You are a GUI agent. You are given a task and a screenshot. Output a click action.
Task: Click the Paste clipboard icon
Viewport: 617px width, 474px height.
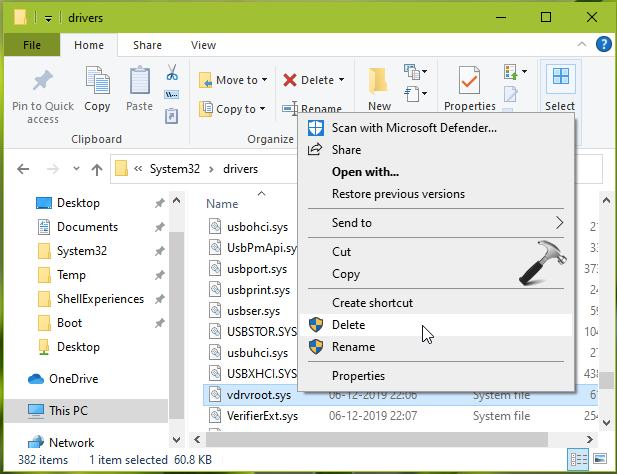pyautogui.click(x=140, y=83)
